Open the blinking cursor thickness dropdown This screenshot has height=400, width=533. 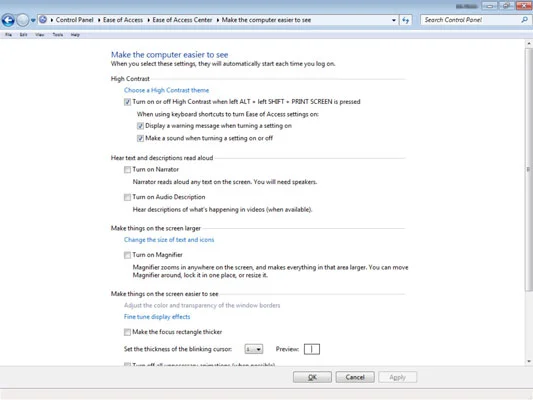pyautogui.click(x=254, y=349)
